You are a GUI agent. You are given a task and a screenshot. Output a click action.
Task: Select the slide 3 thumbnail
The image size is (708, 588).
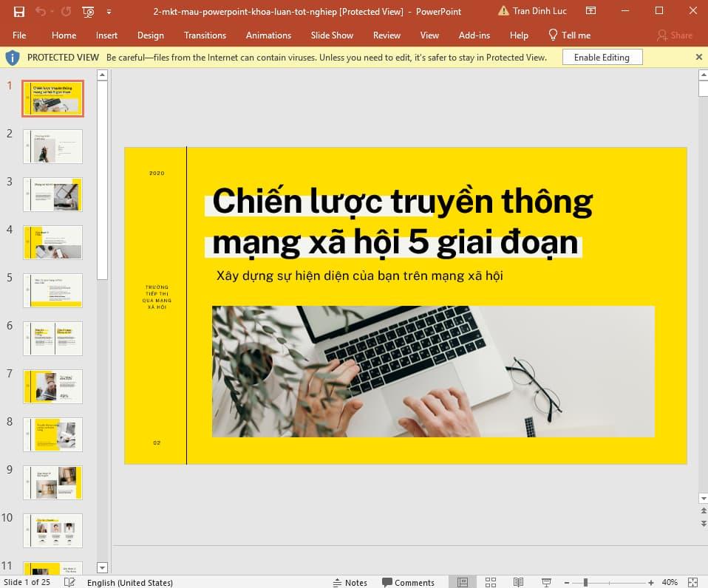coord(52,194)
